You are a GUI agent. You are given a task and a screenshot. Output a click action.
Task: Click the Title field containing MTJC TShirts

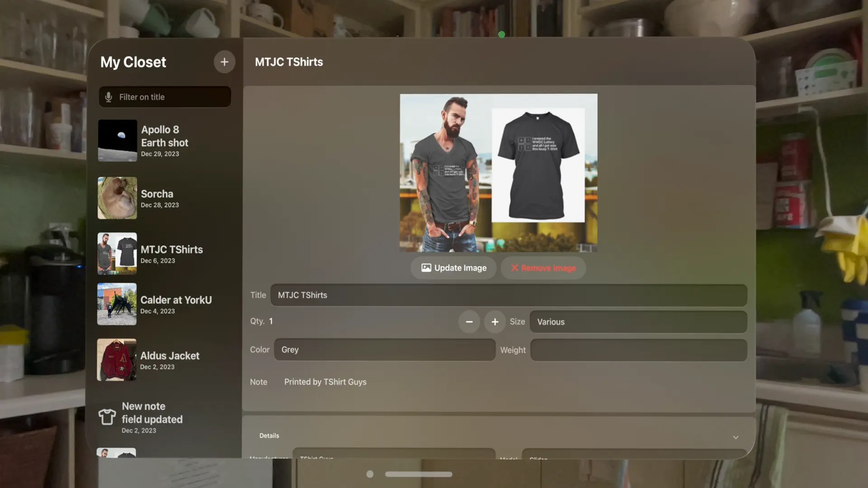(x=508, y=295)
